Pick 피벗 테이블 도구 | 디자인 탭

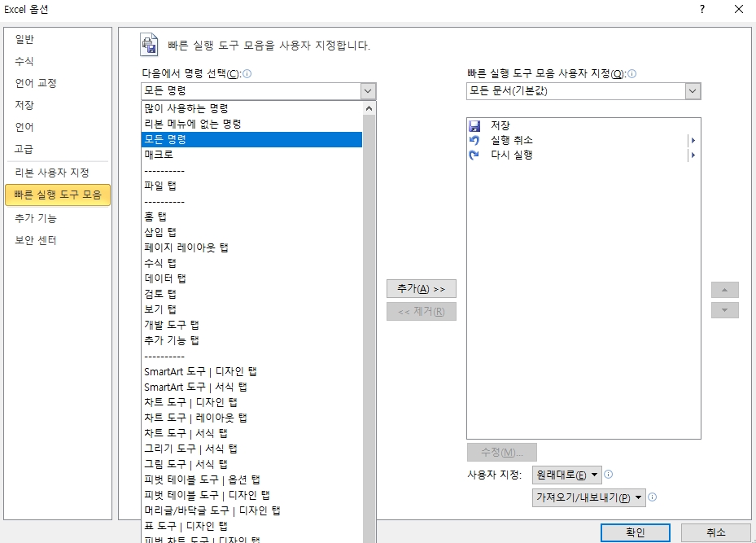click(251, 495)
